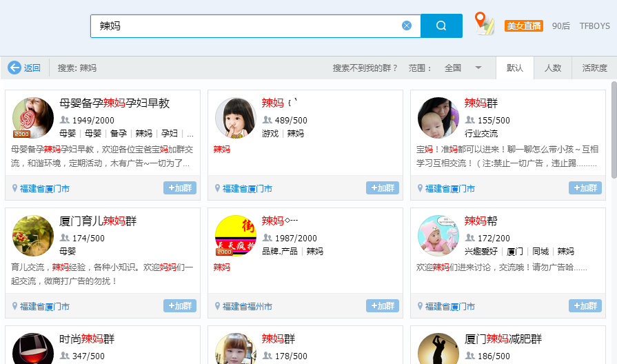Join the 厦门育儿辣妈群 group with +加群

pyautogui.click(x=180, y=306)
